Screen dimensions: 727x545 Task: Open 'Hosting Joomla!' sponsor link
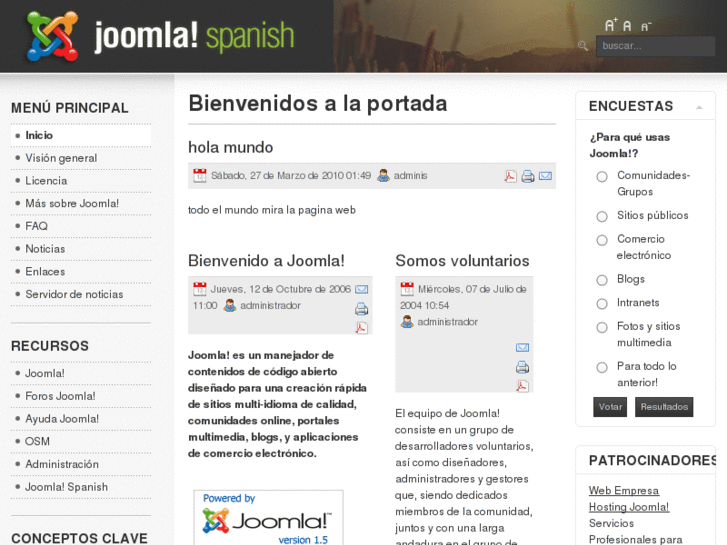point(629,507)
